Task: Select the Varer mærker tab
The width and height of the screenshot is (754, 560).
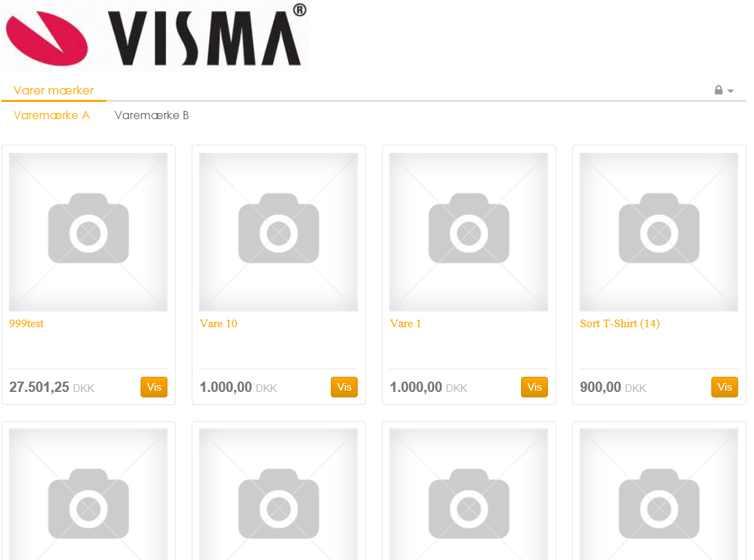Action: click(x=53, y=90)
